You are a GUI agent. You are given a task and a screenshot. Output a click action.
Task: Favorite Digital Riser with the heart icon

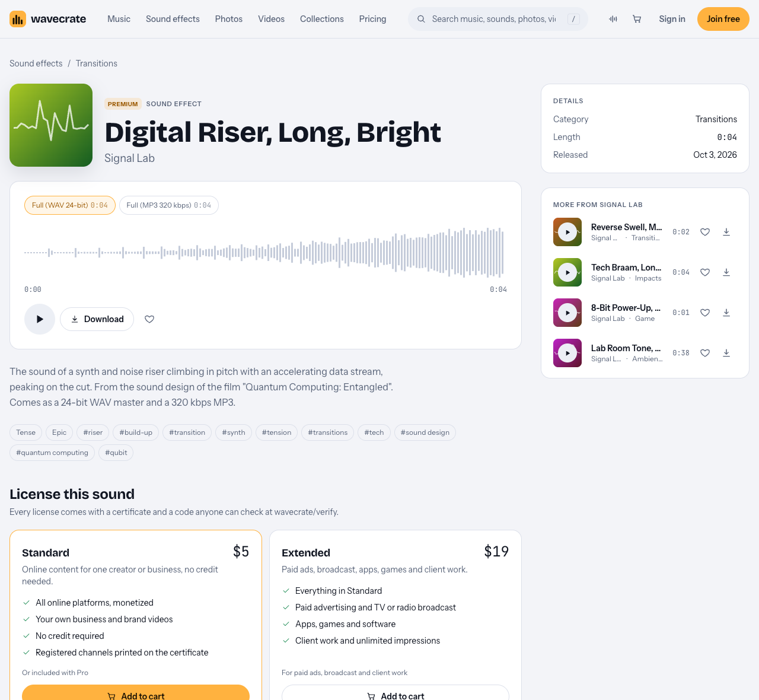tap(149, 319)
